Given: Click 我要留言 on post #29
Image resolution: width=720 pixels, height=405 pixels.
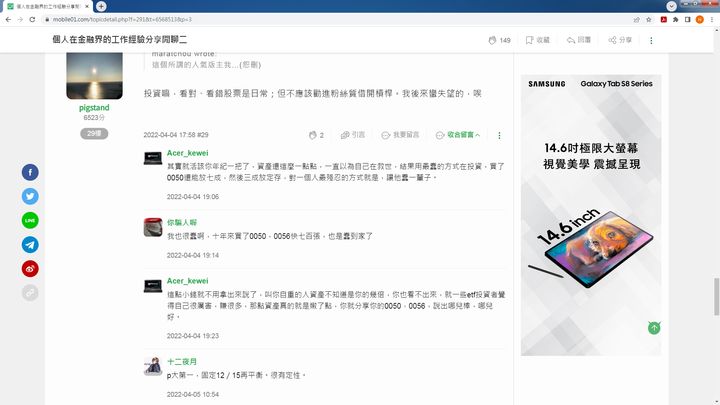Looking at the screenshot, I should (400, 135).
